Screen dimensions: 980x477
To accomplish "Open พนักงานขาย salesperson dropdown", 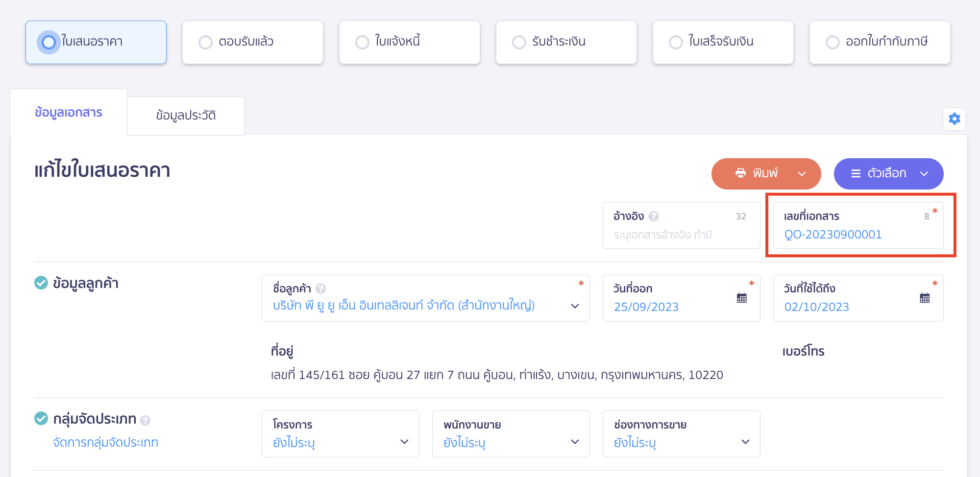I will 575,442.
